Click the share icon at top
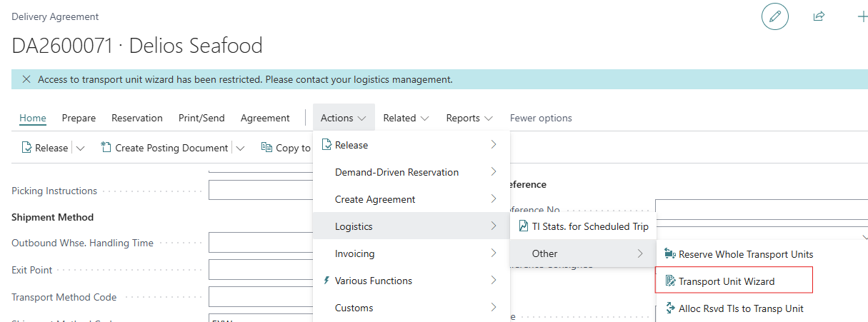 click(x=819, y=16)
